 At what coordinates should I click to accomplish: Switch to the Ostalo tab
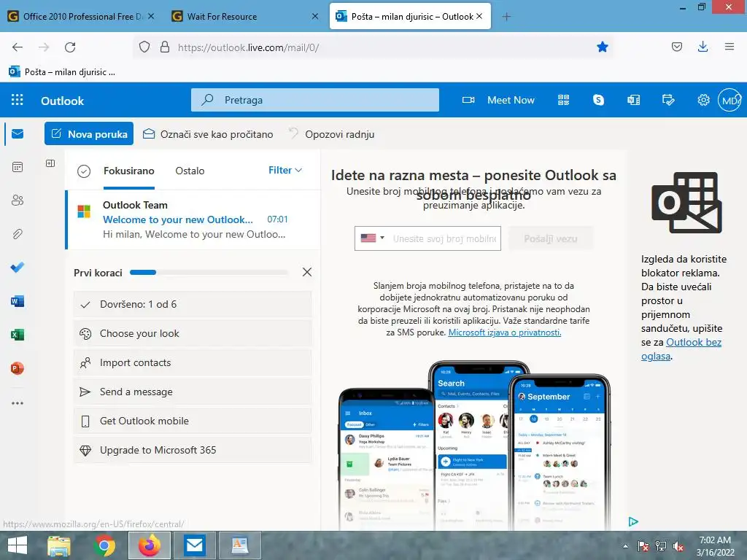point(190,171)
